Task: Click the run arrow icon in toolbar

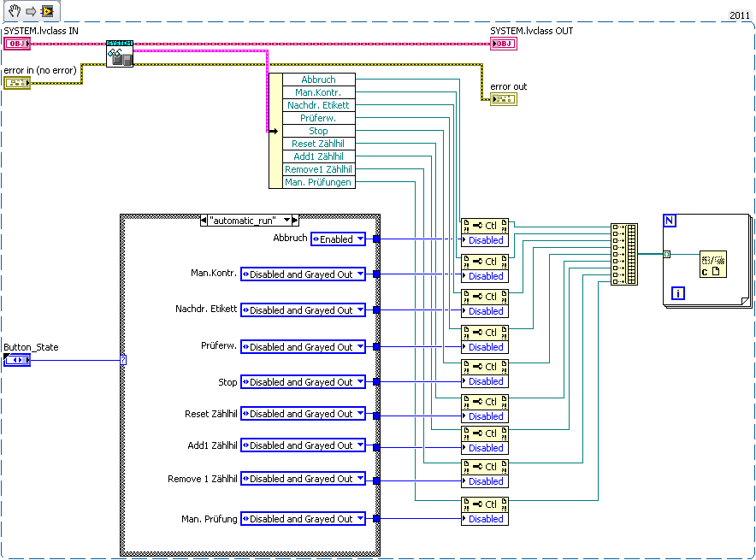Action: pos(31,10)
